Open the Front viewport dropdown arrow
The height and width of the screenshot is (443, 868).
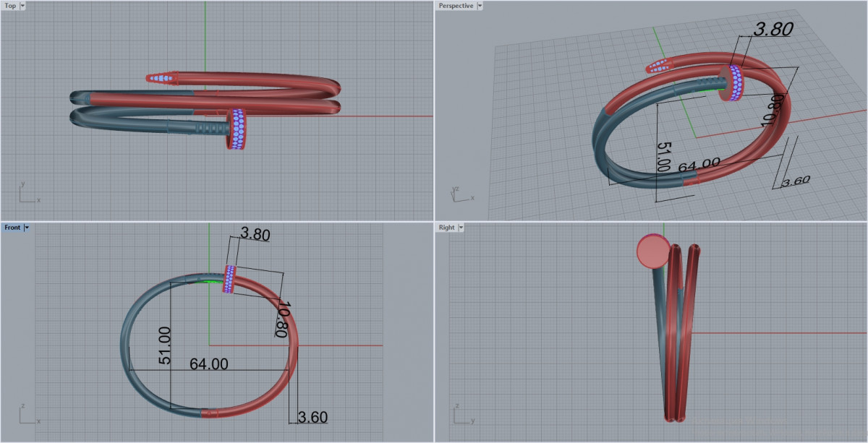(27, 228)
